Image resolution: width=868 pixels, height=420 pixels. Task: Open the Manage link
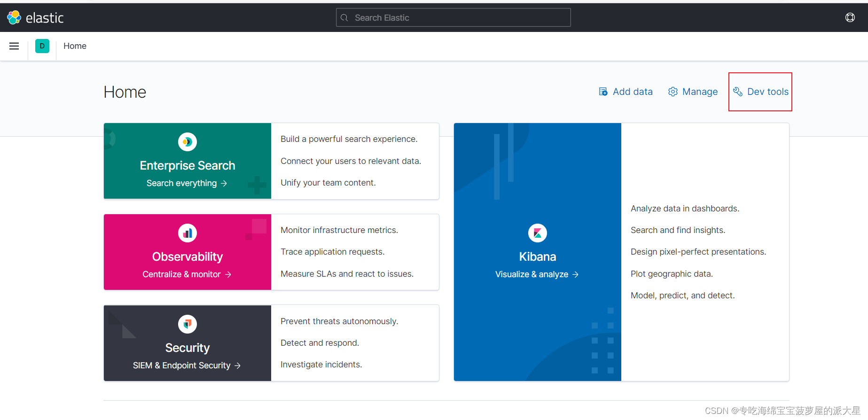click(700, 92)
